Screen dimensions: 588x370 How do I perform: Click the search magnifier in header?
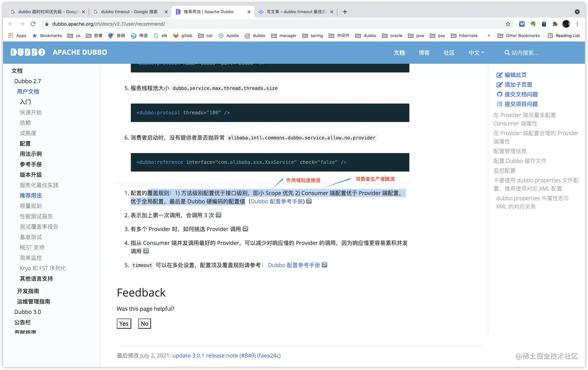(507, 53)
